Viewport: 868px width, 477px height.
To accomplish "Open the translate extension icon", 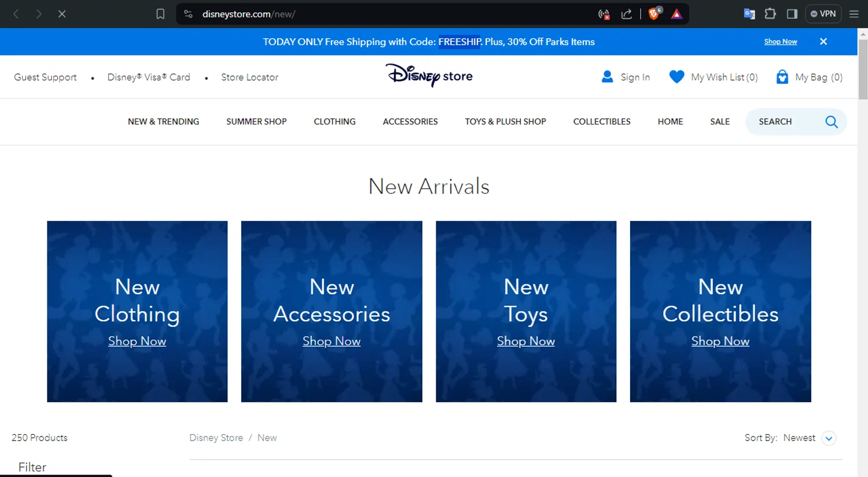I will pos(749,14).
